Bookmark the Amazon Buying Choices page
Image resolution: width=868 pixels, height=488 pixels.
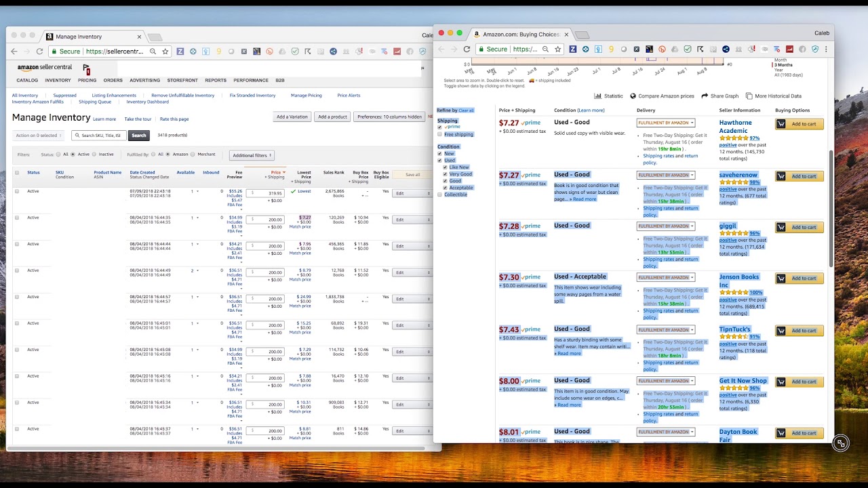click(x=557, y=49)
